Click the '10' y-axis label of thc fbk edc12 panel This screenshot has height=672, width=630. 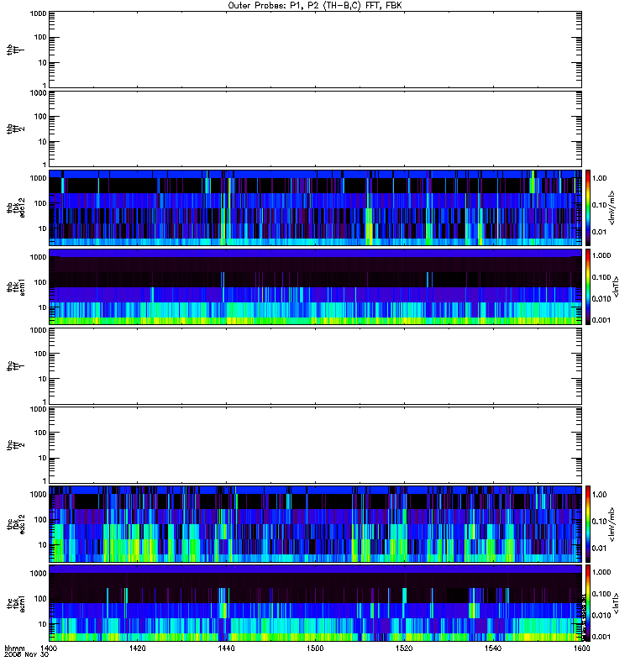coord(43,545)
